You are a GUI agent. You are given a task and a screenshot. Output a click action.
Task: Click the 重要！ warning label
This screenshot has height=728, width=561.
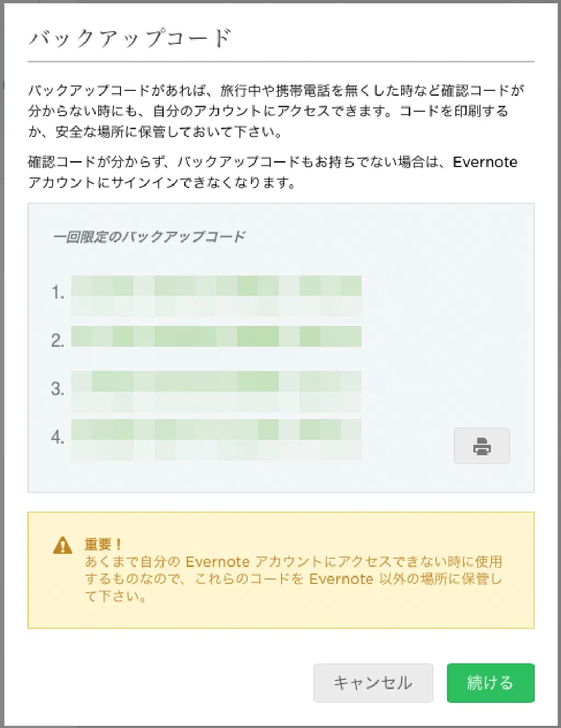point(103,544)
